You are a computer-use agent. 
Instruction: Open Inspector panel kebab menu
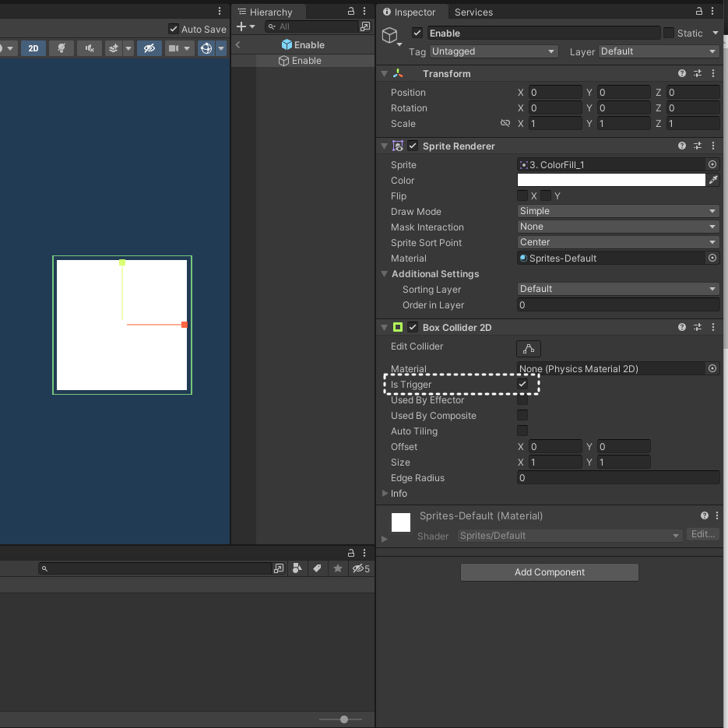(712, 11)
